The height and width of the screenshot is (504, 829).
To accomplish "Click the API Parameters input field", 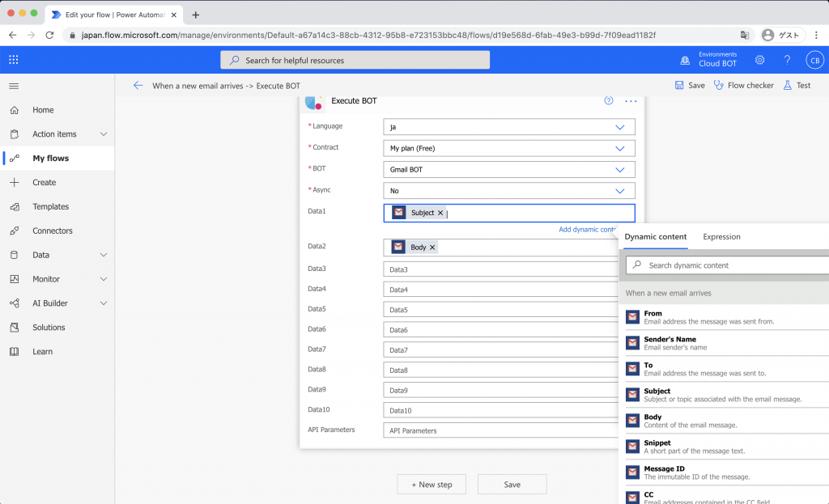I will click(500, 430).
